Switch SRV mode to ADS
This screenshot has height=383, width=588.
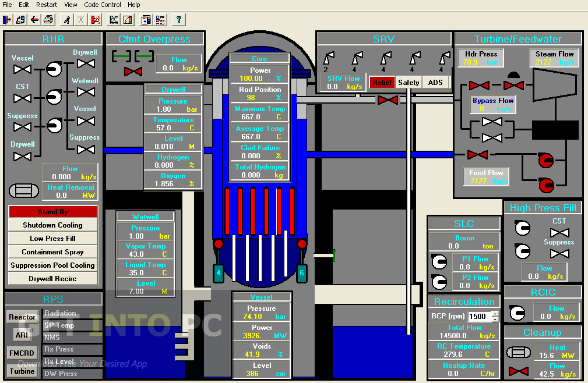click(435, 83)
